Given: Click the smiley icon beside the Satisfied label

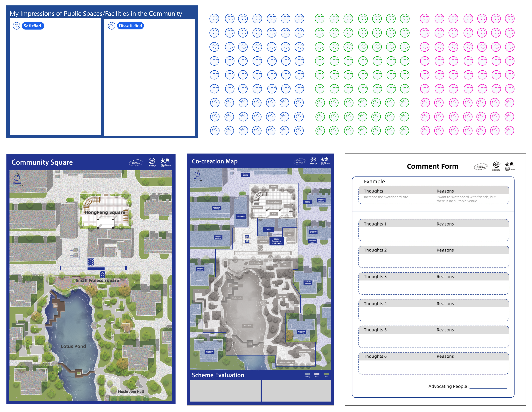Looking at the screenshot, I should [16, 26].
